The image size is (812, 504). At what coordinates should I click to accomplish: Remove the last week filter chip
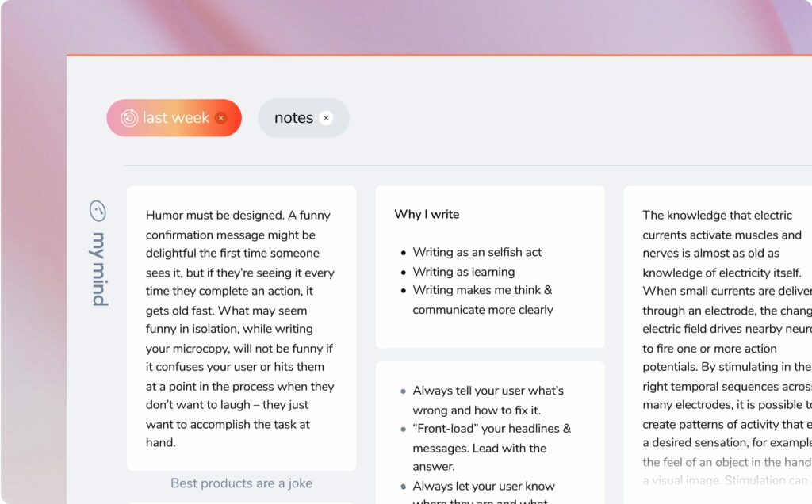coord(221,118)
